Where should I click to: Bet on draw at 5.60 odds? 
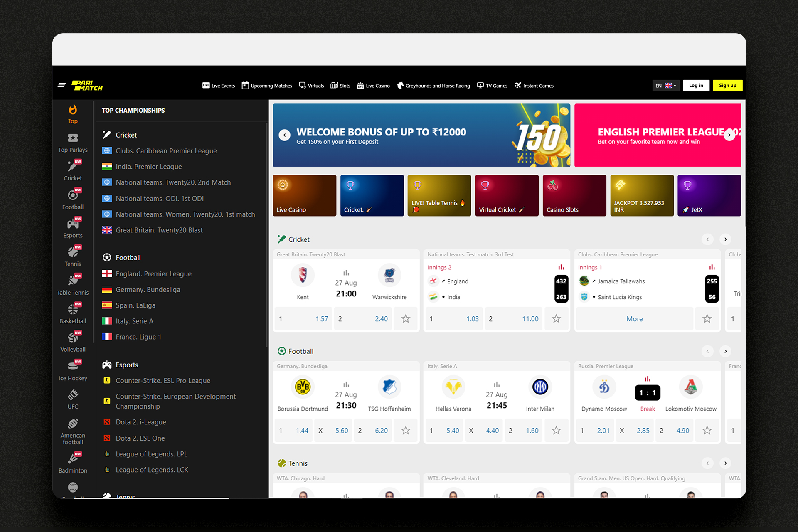(x=334, y=431)
